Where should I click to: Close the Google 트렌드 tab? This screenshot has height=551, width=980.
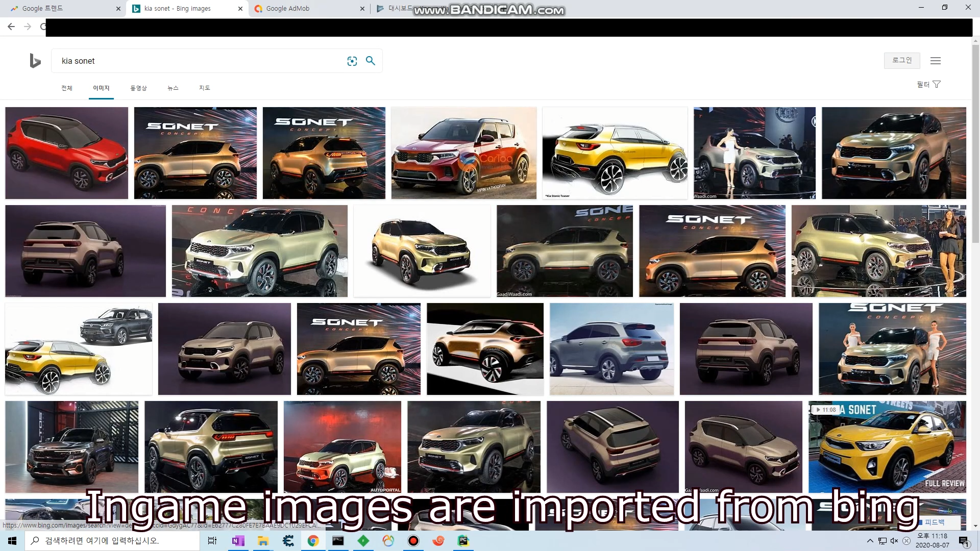118,9
